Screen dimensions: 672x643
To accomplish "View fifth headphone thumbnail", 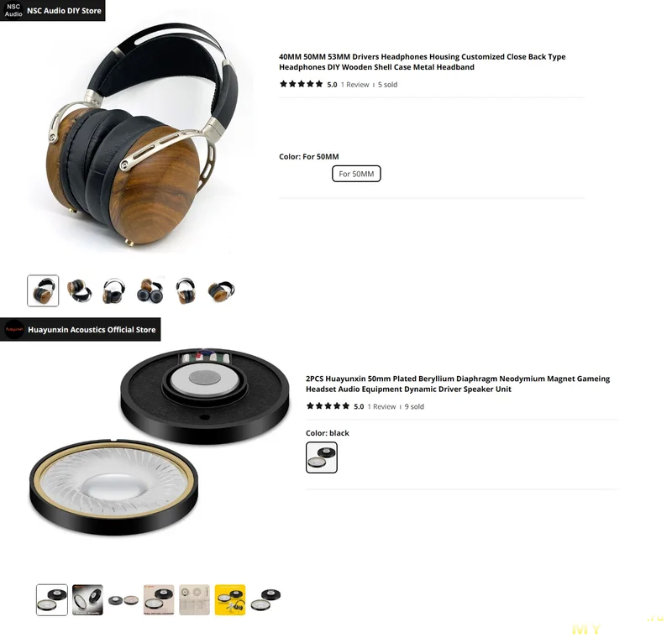I will 186,291.
